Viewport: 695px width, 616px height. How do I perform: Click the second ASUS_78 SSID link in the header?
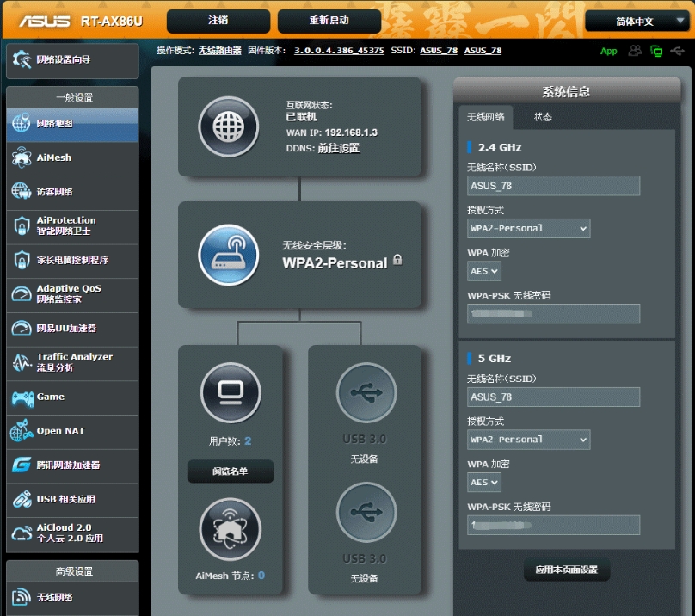[x=483, y=51]
